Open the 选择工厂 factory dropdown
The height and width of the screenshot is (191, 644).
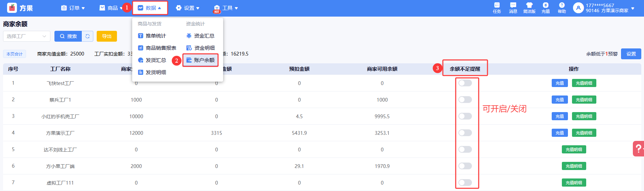(27, 36)
